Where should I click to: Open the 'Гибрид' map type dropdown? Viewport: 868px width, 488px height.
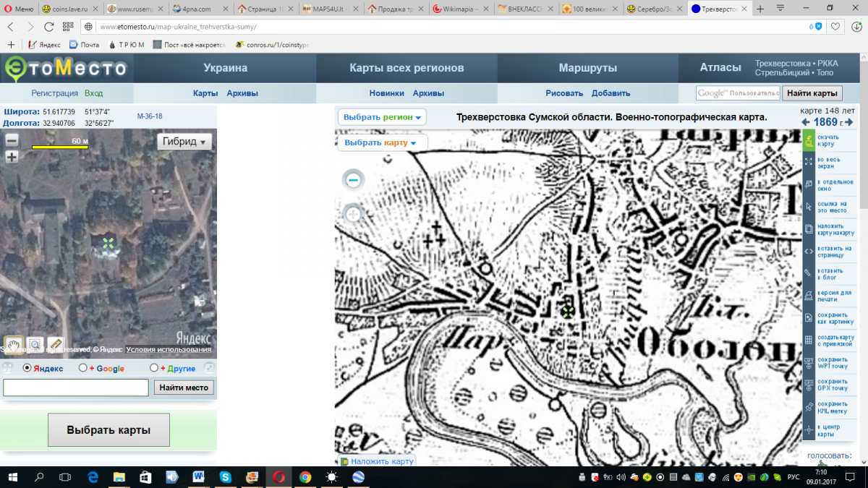click(x=184, y=142)
